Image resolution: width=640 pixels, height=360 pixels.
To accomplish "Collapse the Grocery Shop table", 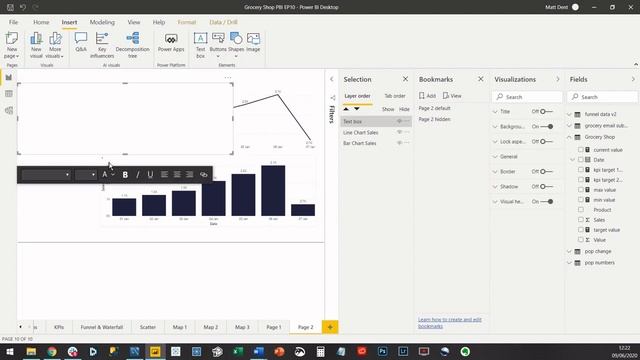I will (x=569, y=137).
